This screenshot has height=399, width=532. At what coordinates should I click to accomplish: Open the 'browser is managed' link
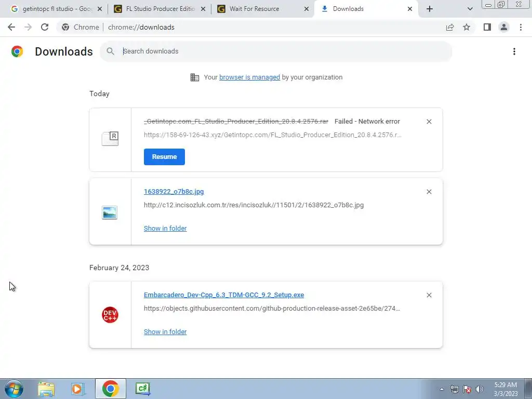tap(249, 77)
